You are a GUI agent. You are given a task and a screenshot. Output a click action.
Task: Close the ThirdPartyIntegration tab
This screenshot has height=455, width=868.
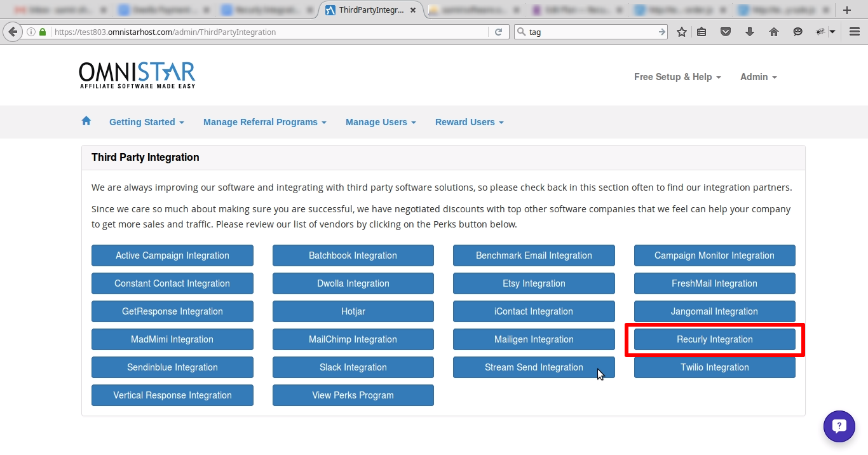pos(414,10)
